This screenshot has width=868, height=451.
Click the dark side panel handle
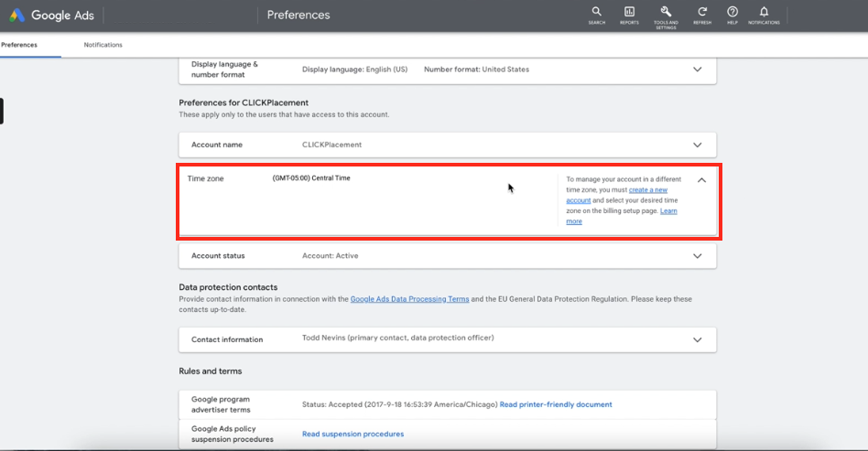2,111
